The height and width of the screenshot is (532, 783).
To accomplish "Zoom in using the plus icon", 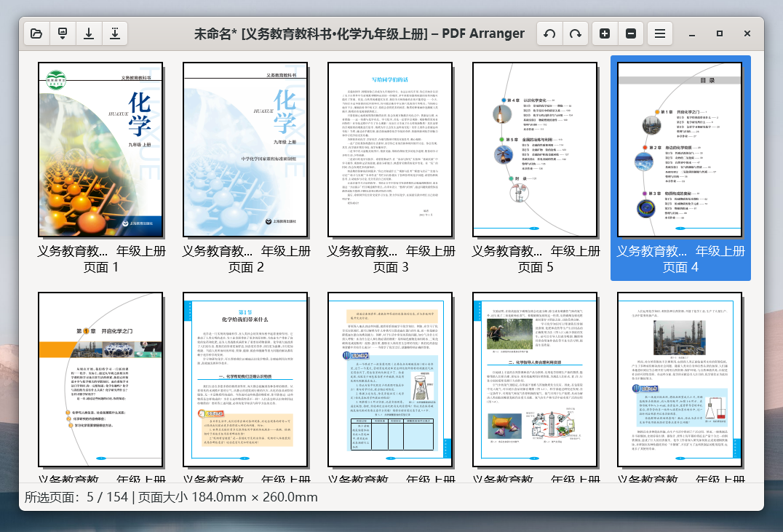I will click(x=605, y=33).
